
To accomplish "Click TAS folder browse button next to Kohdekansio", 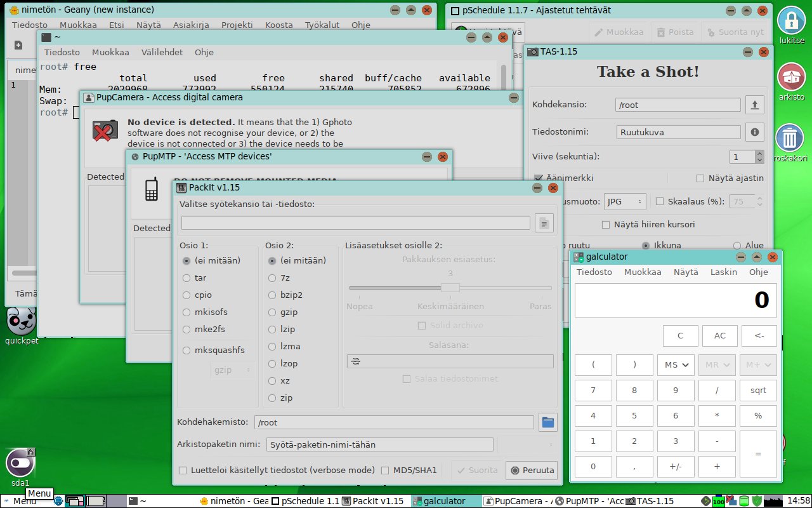I will click(x=754, y=105).
